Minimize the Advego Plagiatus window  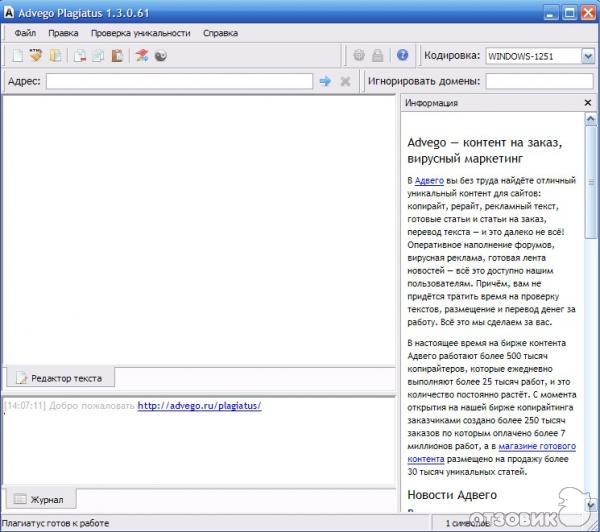click(551, 13)
